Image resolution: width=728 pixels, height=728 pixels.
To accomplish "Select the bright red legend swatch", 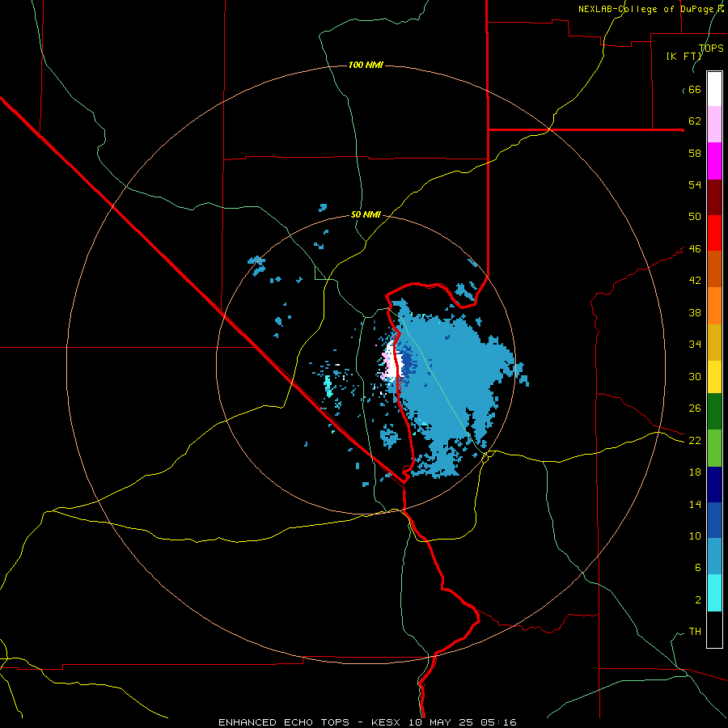I will coord(714,233).
